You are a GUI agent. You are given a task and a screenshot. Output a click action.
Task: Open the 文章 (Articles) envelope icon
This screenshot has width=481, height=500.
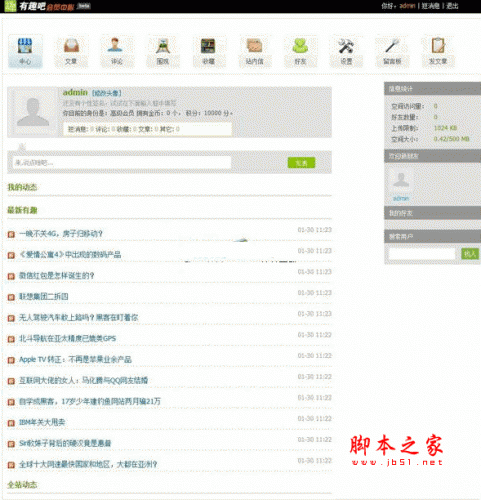tap(71, 46)
